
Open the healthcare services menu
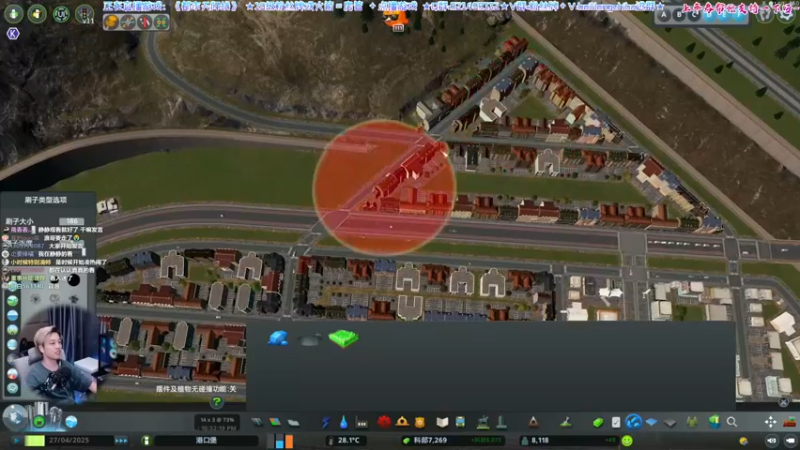[x=384, y=421]
